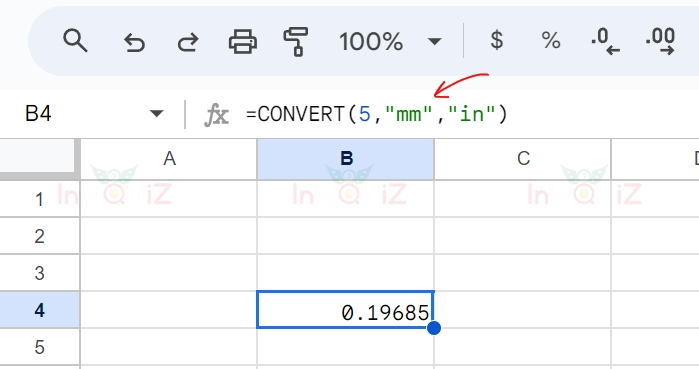Select cell C3
Viewport: 699px width, 369px height.
click(x=522, y=273)
